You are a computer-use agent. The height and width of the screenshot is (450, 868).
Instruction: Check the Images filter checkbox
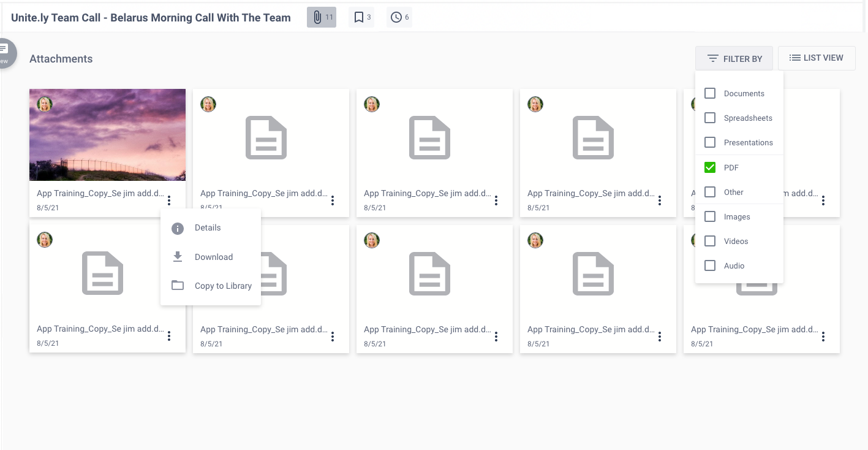point(710,216)
